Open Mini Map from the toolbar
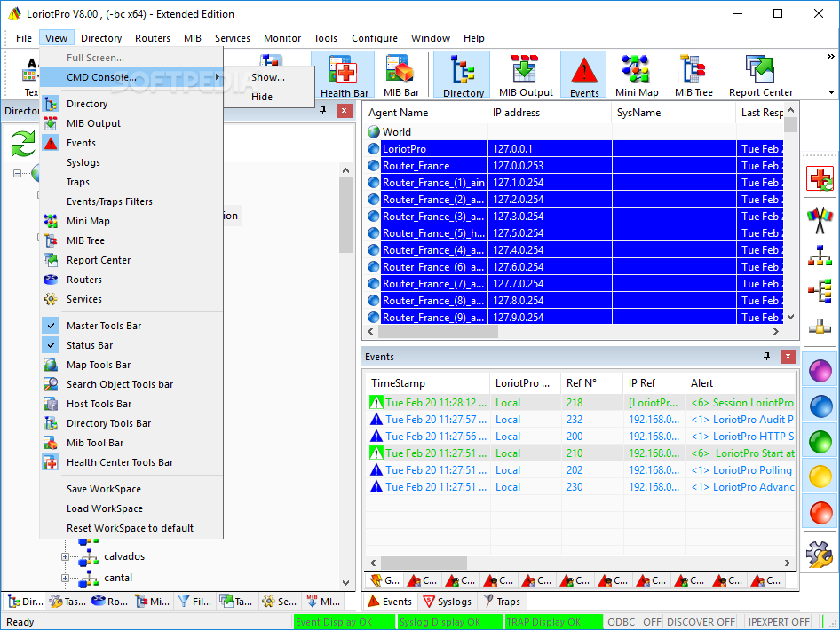This screenshot has height=630, width=840. tap(637, 75)
